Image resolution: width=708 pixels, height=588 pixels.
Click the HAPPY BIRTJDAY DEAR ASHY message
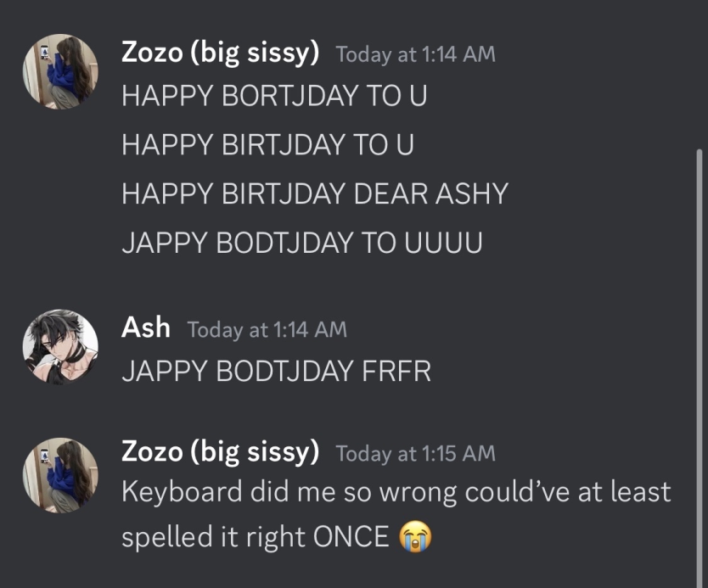(314, 194)
